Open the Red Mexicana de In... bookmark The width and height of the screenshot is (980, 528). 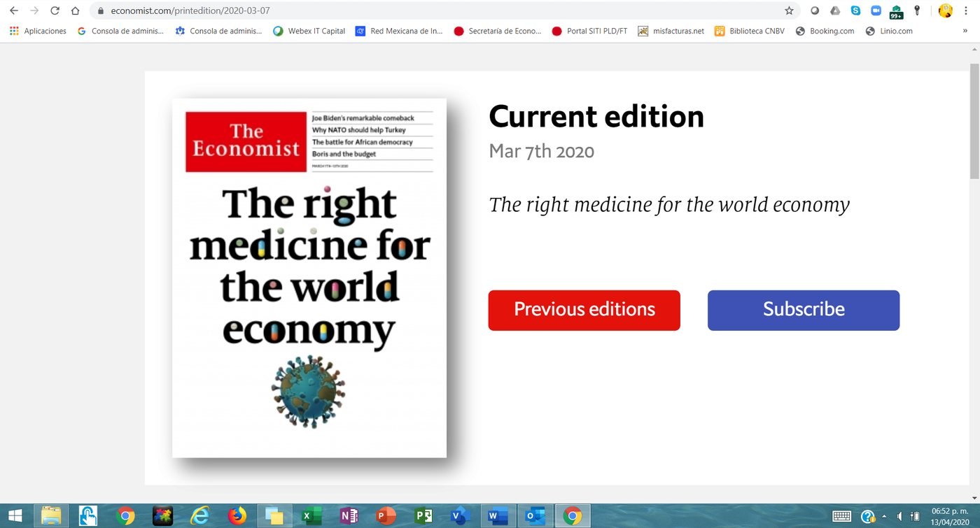(400, 31)
